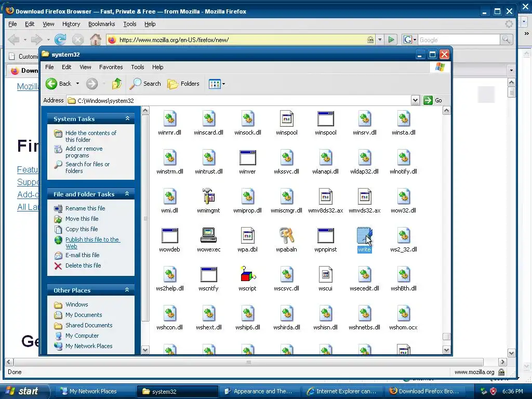Click the red shield tray icon
Viewport: 532px width, 399px height.
click(x=493, y=391)
